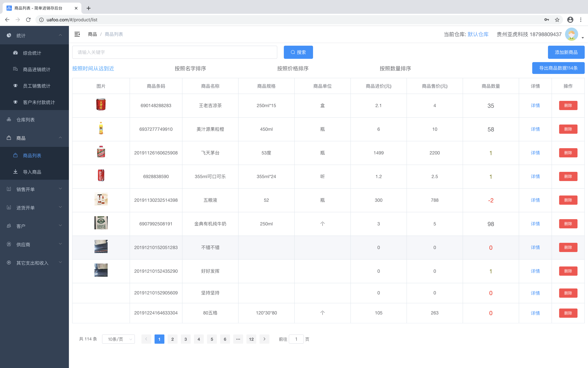Go to next page with right chevron

click(264, 339)
